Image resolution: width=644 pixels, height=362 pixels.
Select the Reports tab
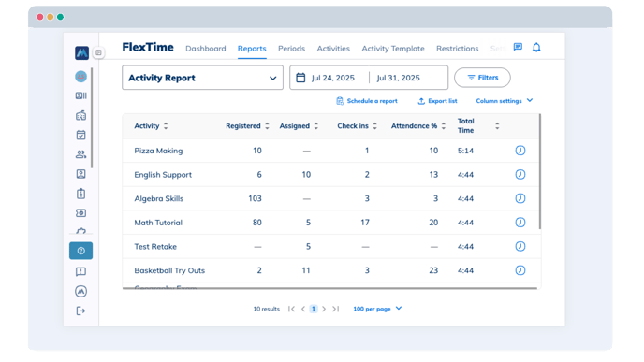252,49
